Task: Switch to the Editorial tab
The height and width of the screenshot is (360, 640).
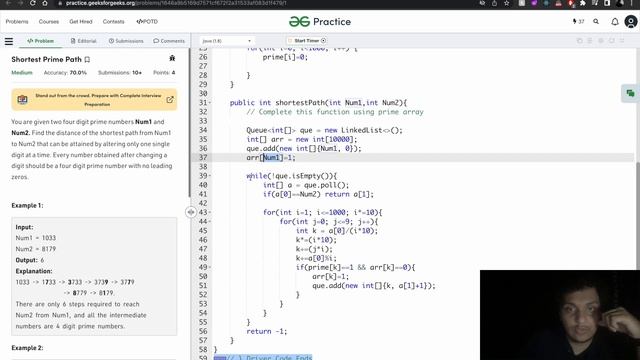Action: tap(83, 41)
